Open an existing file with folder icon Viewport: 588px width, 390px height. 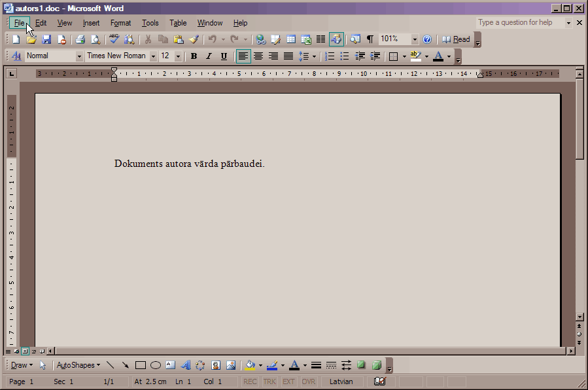pyautogui.click(x=31, y=39)
